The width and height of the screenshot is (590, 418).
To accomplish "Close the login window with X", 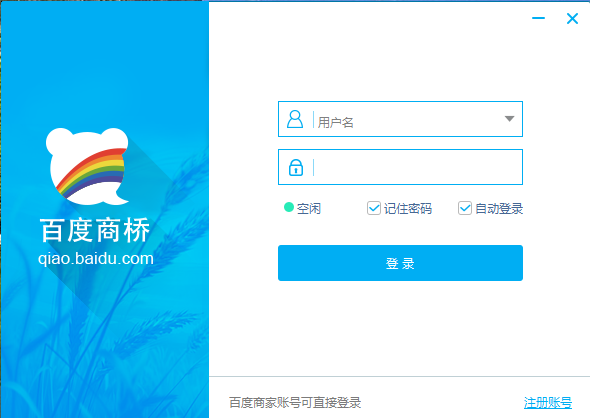I will coord(572,18).
